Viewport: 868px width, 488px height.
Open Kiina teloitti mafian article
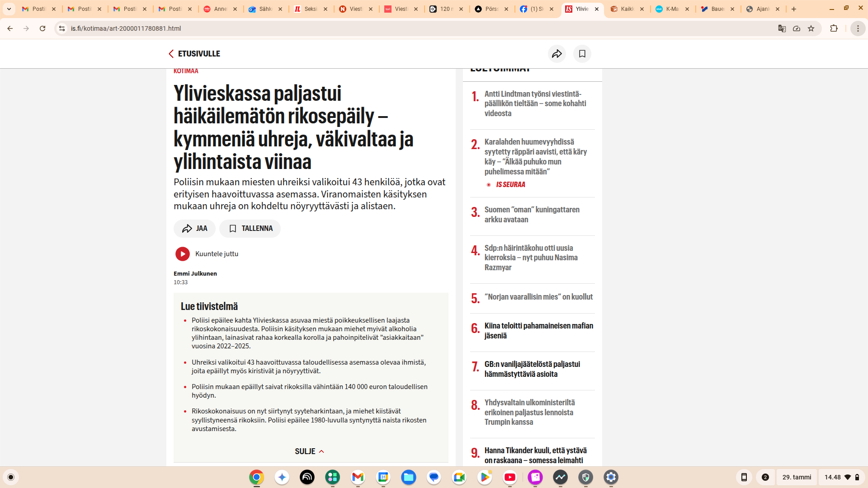(539, 331)
